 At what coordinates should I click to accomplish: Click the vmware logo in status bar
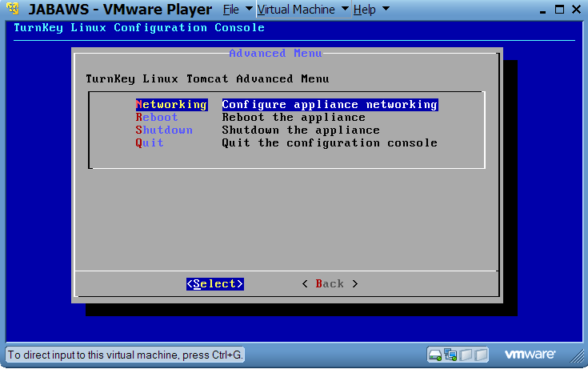pyautogui.click(x=530, y=354)
